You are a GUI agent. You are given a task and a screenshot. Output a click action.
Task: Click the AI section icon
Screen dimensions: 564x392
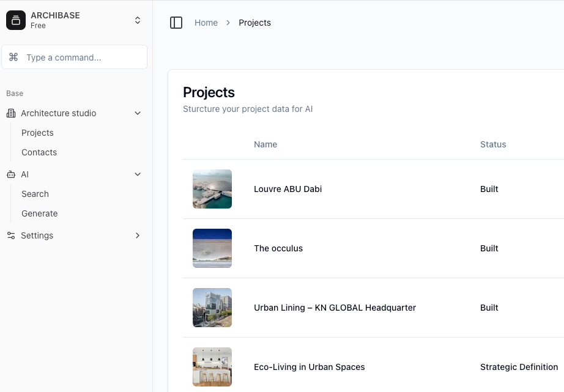click(x=10, y=174)
